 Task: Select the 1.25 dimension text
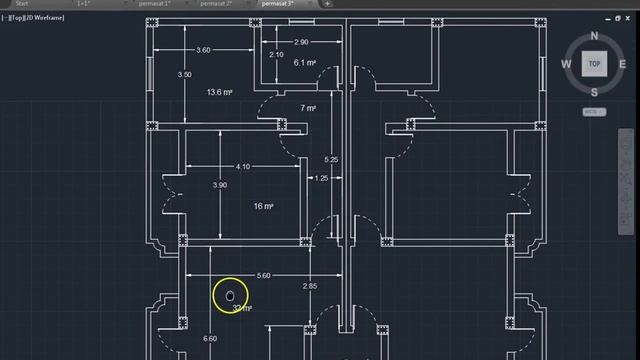pos(322,178)
